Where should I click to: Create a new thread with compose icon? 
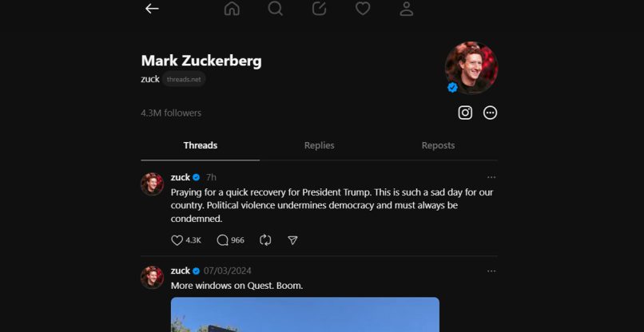tap(319, 9)
